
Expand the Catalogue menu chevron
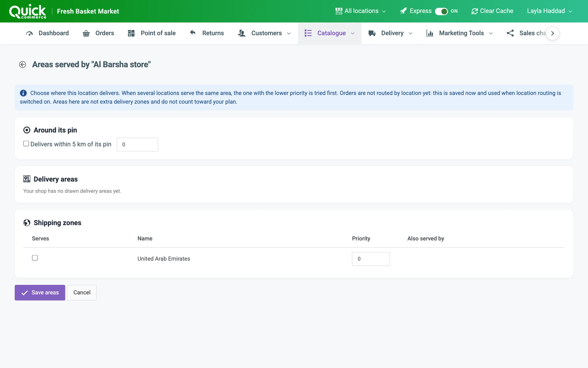353,33
